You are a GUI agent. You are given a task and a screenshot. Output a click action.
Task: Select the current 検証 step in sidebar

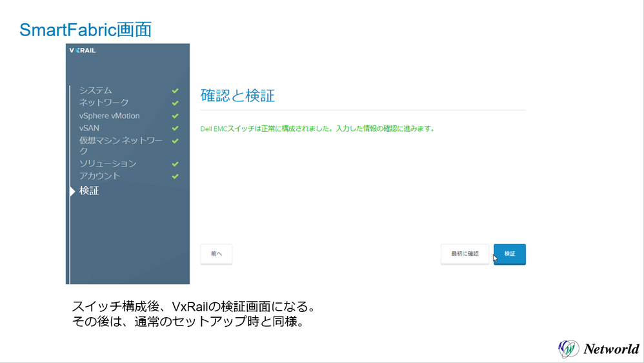(89, 191)
